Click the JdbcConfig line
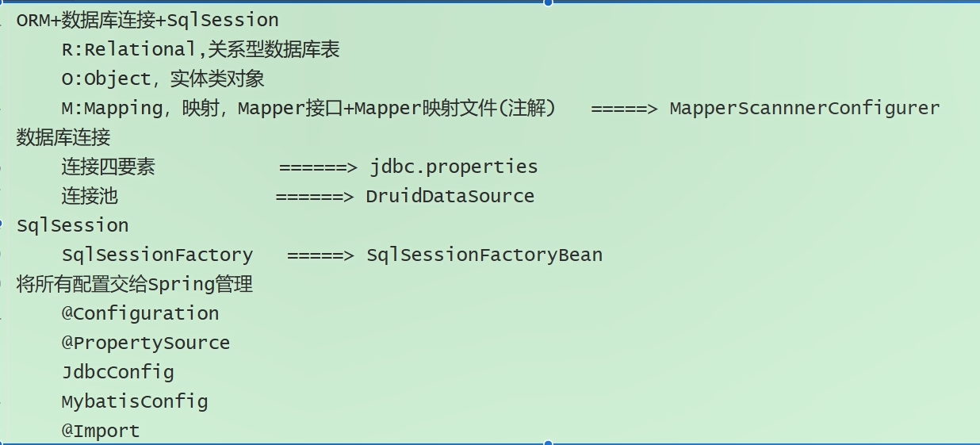This screenshot has width=980, height=445. coord(117,372)
